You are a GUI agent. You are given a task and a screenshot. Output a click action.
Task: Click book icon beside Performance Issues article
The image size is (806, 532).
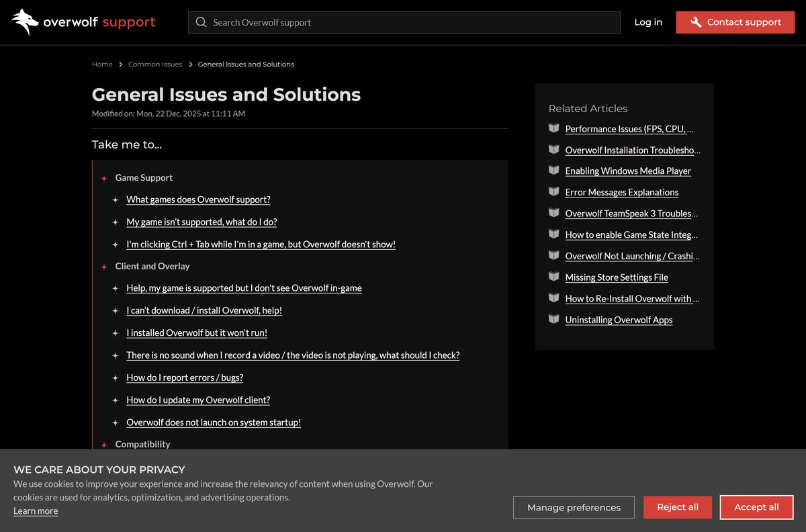point(553,128)
